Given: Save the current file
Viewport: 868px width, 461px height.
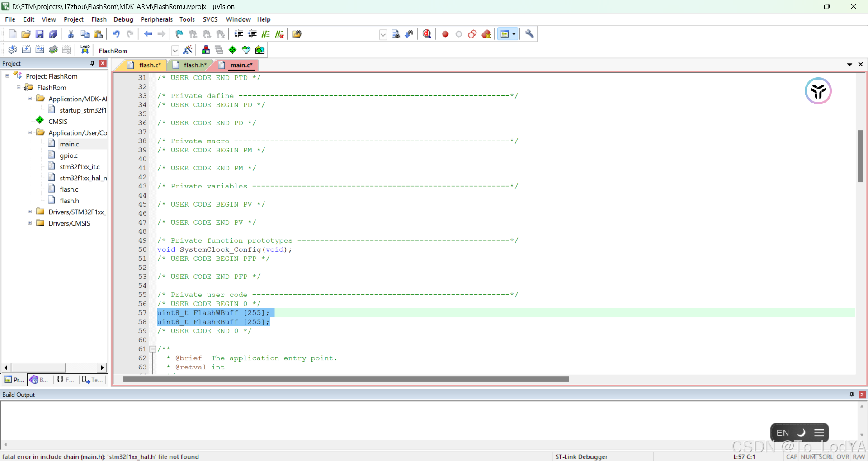Looking at the screenshot, I should click(40, 34).
